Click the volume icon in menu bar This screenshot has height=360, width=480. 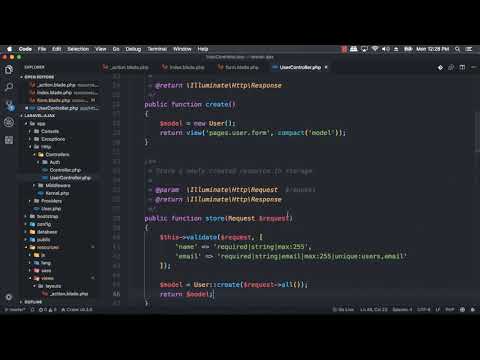[386, 49]
